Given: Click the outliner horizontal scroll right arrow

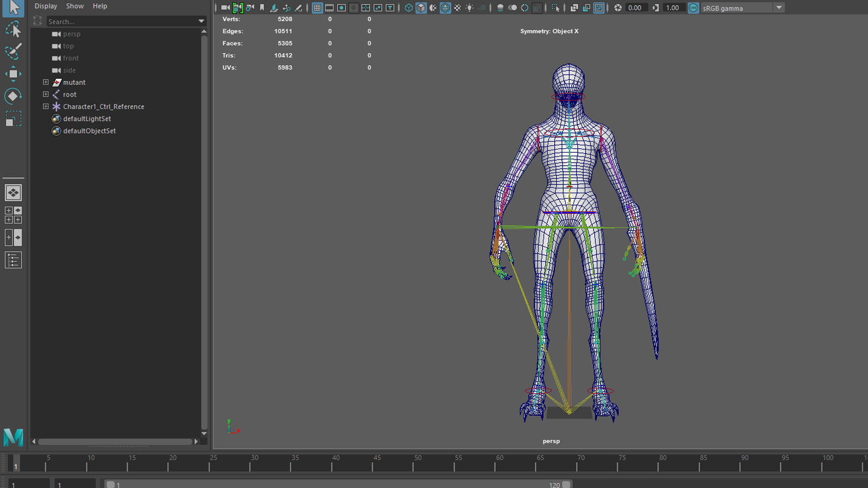Looking at the screenshot, I should pos(196,441).
